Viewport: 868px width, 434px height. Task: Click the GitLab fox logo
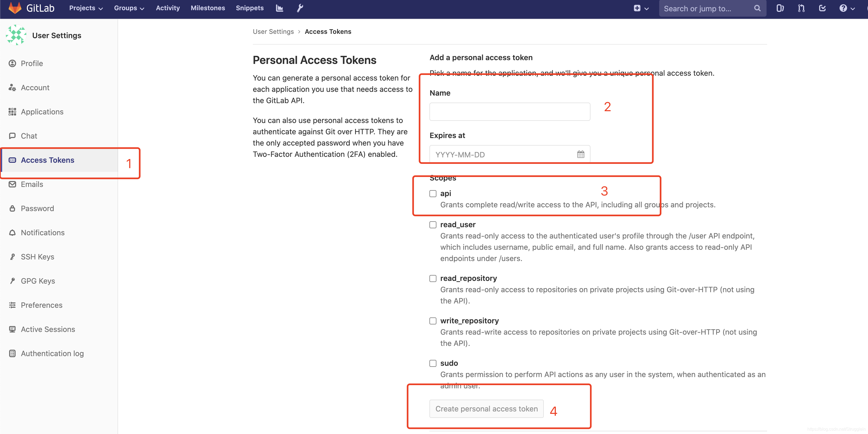[x=15, y=8]
